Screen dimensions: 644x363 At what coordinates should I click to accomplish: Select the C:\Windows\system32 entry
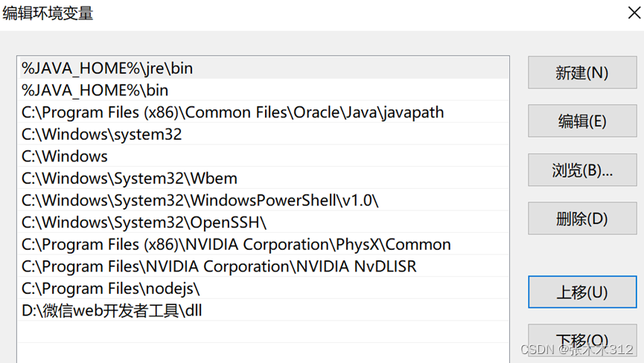pyautogui.click(x=264, y=134)
